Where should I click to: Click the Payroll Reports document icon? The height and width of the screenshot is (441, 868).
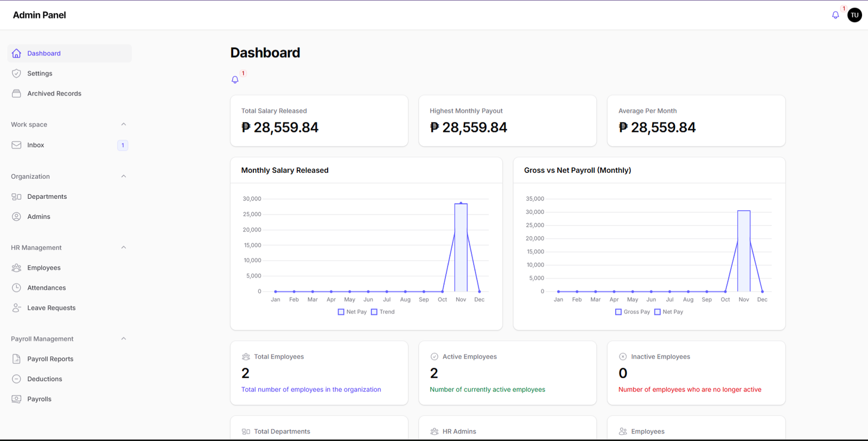(16, 359)
